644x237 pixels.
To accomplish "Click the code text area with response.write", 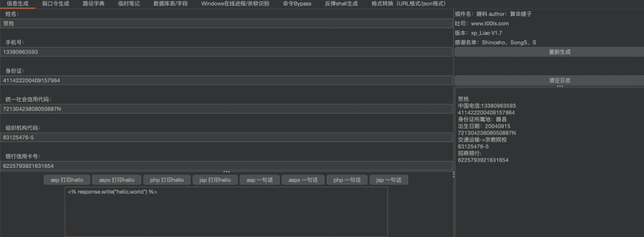I will (x=226, y=212).
